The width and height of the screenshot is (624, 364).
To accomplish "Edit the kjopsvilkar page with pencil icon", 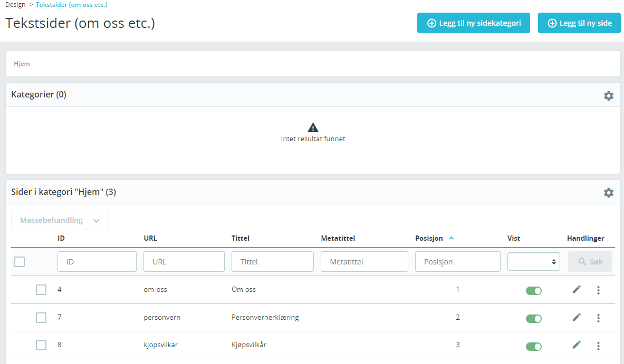I will (576, 345).
